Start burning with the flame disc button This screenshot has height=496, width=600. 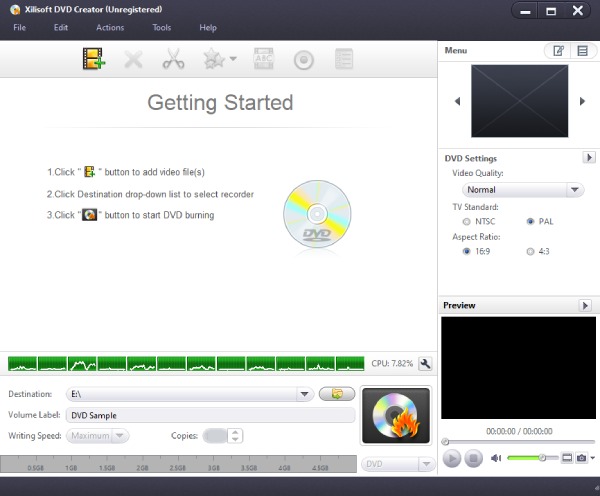[x=396, y=416]
